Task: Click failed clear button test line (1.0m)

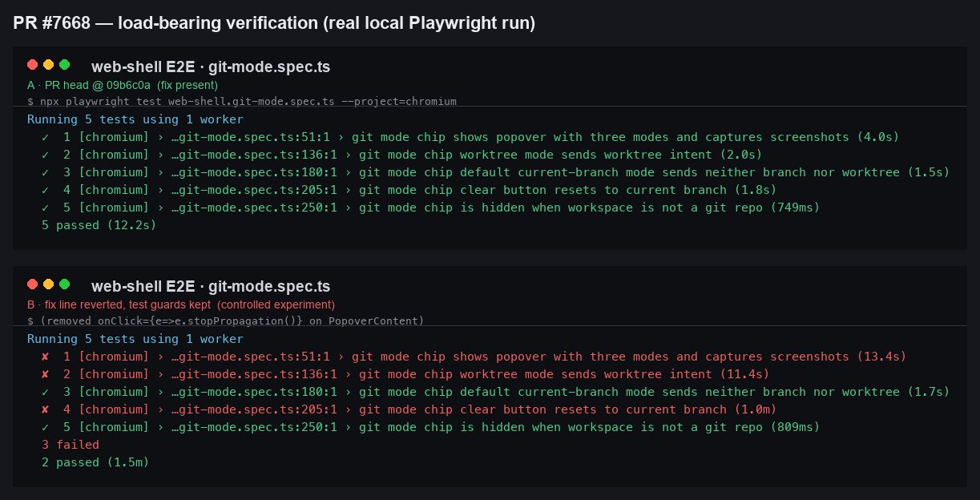Action: (x=409, y=409)
